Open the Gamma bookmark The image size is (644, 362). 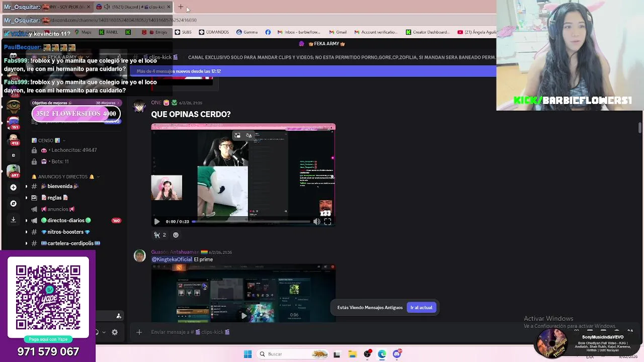point(247,32)
